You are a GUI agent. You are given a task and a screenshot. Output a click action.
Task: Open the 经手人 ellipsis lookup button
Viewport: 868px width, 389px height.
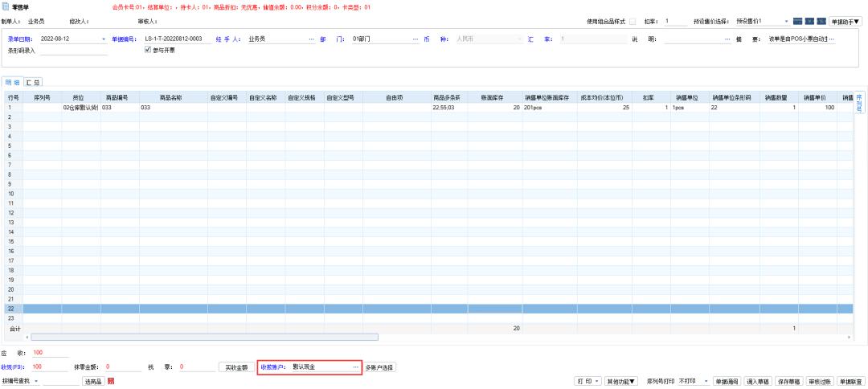click(x=311, y=39)
